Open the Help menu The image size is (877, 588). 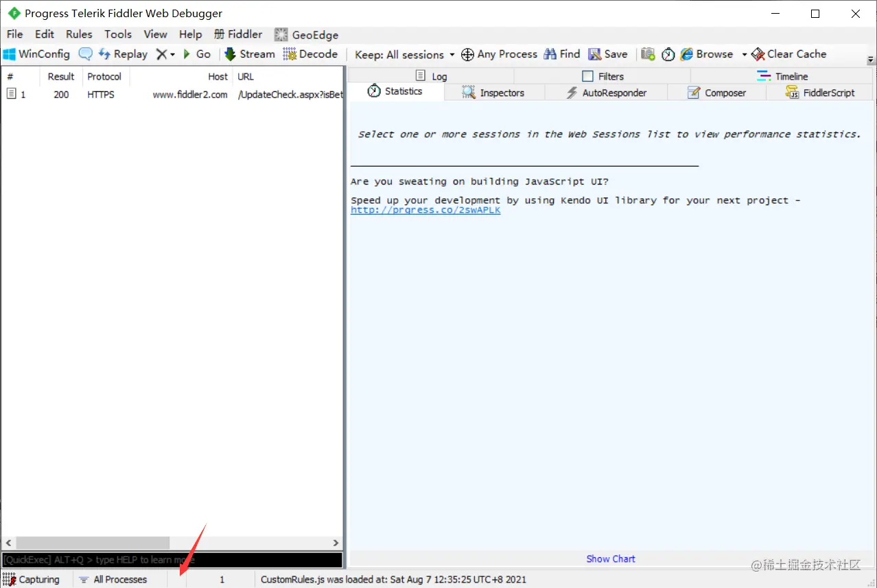(x=191, y=34)
